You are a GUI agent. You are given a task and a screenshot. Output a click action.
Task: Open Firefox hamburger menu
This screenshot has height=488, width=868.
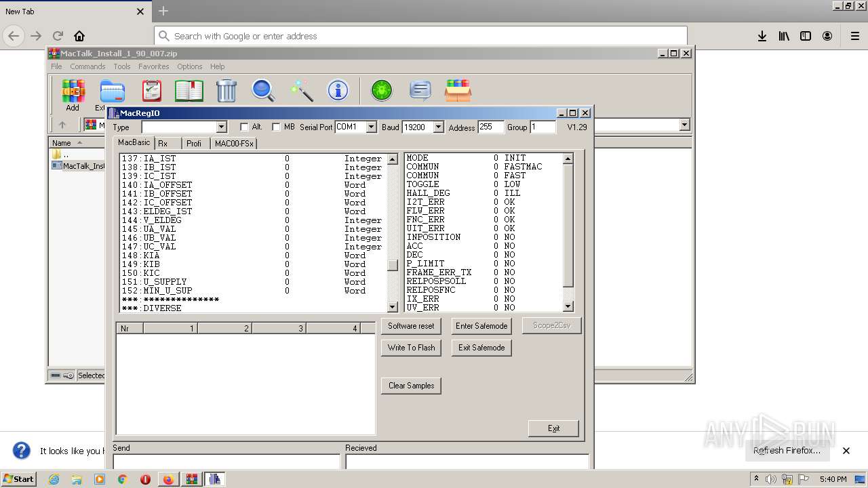(854, 36)
